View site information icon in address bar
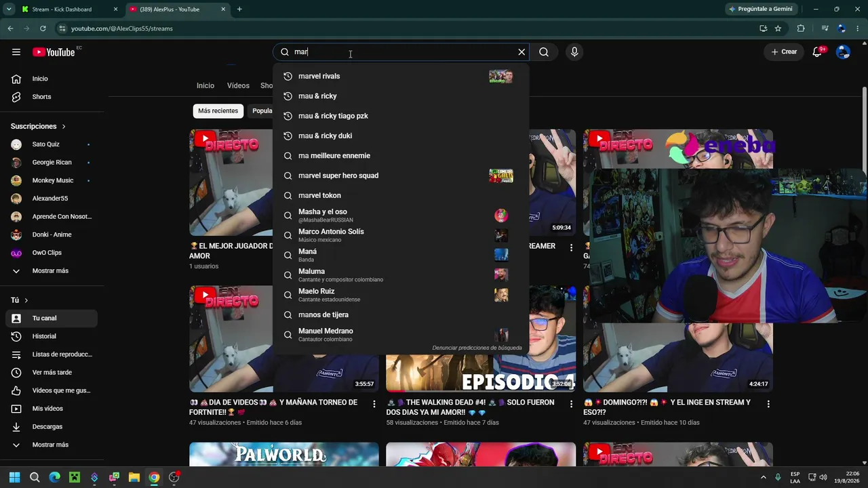Image resolution: width=868 pixels, height=488 pixels. click(x=62, y=28)
